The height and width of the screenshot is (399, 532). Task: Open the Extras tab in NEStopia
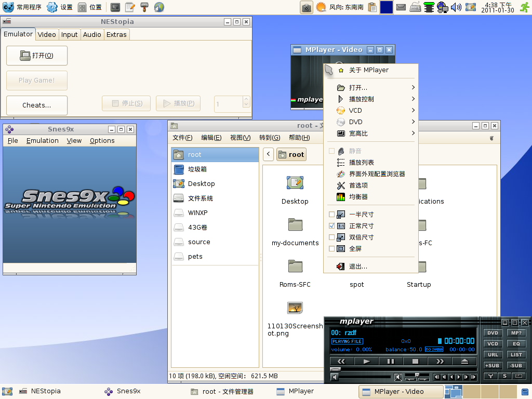[x=116, y=35]
